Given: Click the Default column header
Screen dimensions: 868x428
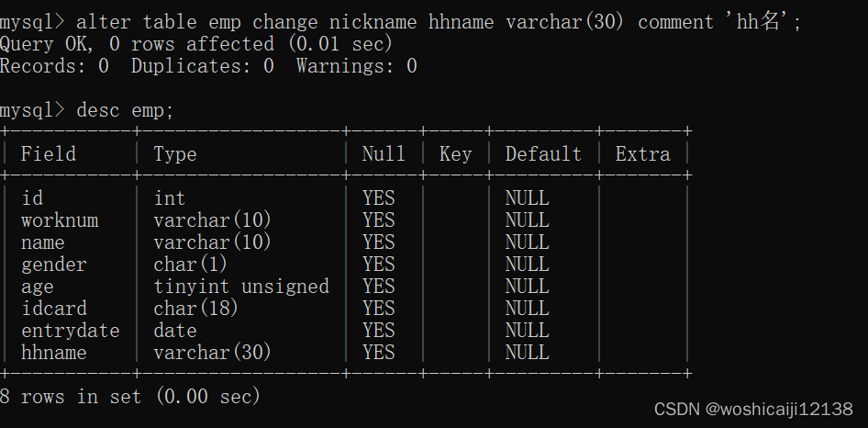Looking at the screenshot, I should (543, 154).
